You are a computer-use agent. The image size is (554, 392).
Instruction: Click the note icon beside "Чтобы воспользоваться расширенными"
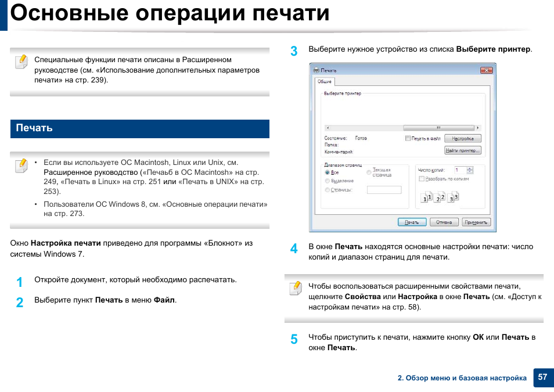pyautogui.click(x=296, y=287)
